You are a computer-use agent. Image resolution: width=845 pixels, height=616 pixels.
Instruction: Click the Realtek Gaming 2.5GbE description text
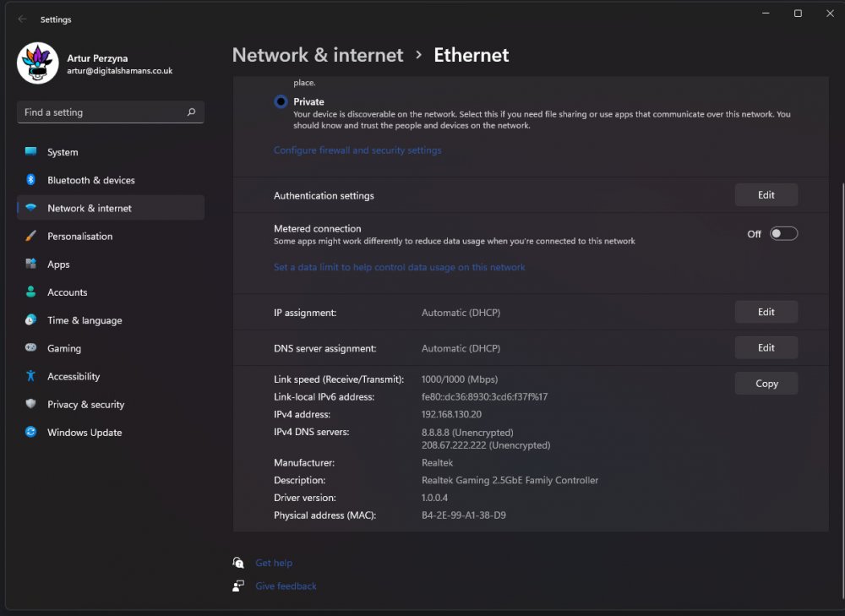coord(510,480)
